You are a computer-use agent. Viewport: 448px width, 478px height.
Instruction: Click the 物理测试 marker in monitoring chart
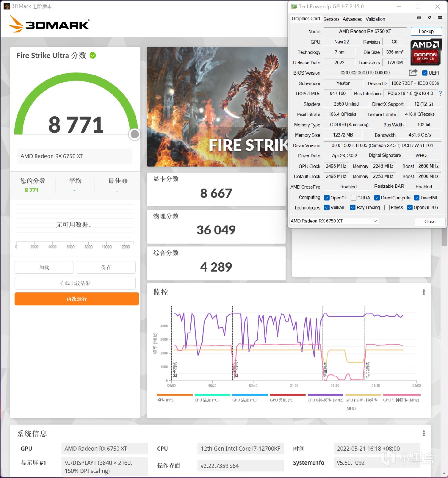[326, 370]
